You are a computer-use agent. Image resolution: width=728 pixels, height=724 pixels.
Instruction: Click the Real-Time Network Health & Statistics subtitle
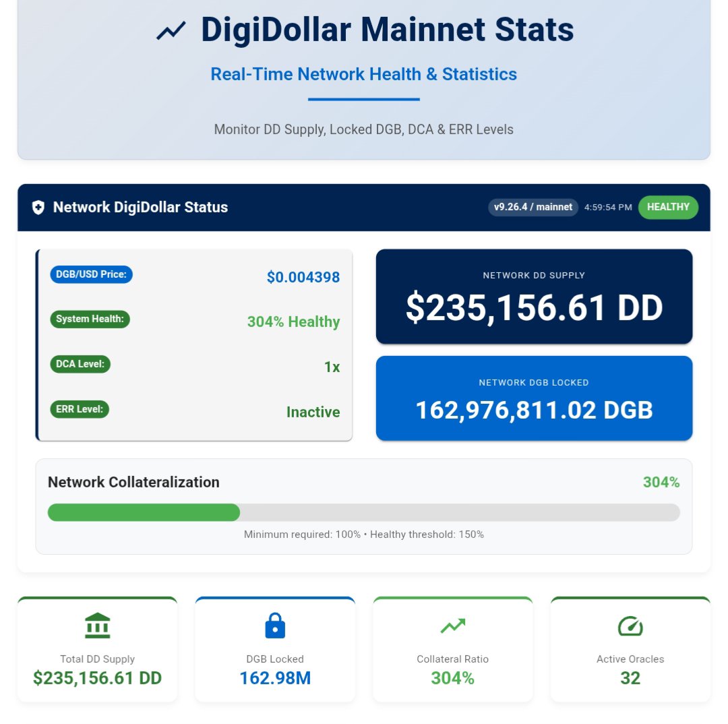pos(363,74)
